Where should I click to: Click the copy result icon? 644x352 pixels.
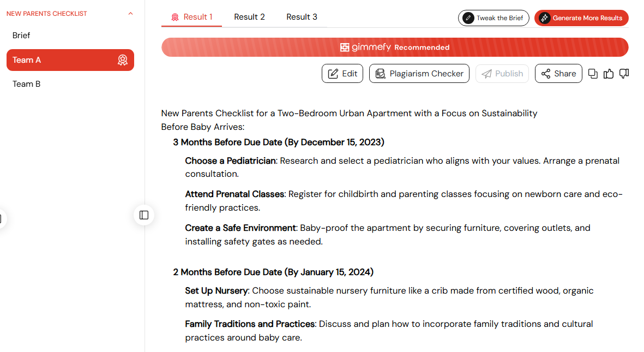tap(593, 74)
